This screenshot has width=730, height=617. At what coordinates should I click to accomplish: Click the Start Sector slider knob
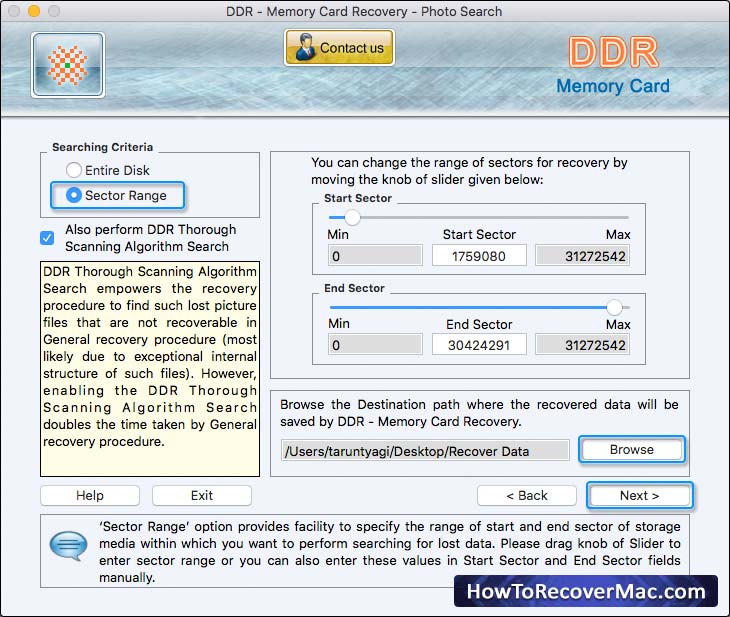tap(352, 217)
